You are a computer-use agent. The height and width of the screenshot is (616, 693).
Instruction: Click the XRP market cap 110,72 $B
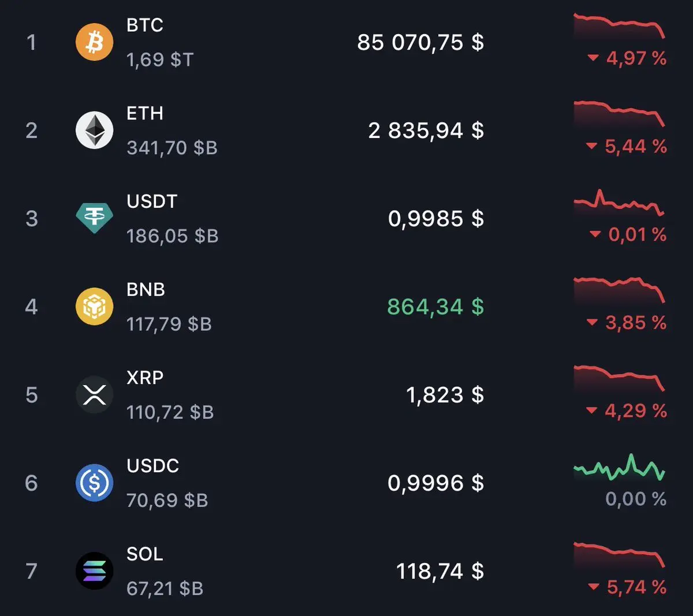170,412
